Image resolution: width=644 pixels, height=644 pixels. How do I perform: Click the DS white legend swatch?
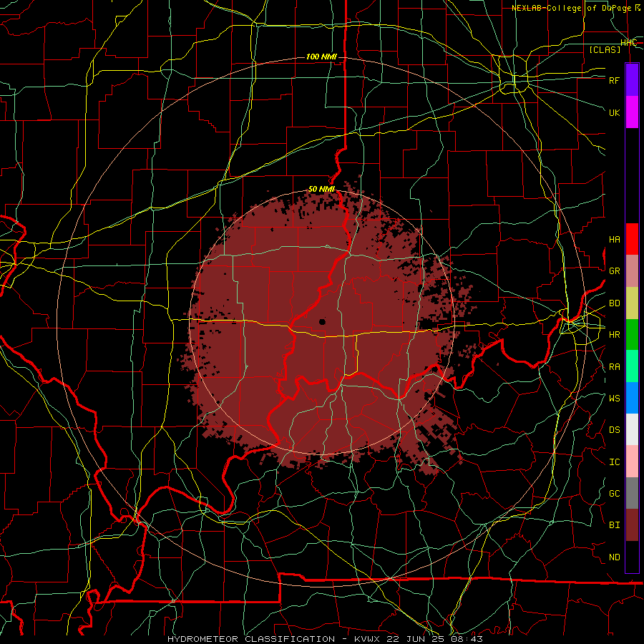[x=632, y=429]
